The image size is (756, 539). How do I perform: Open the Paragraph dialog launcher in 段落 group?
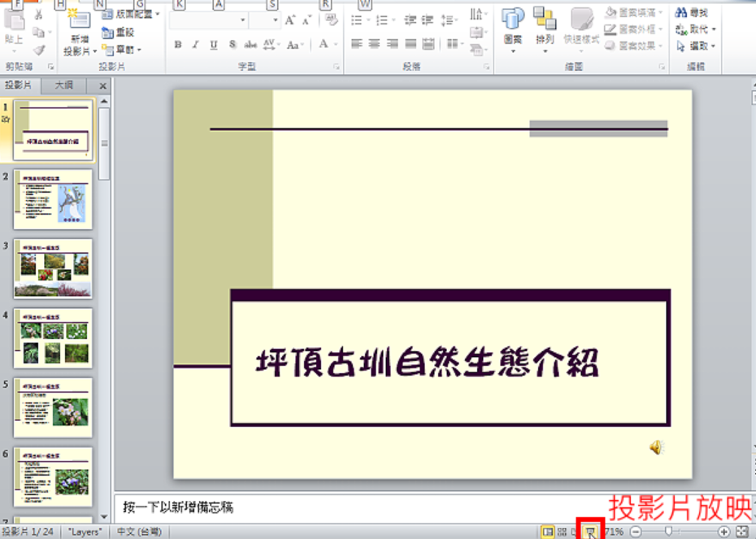486,67
